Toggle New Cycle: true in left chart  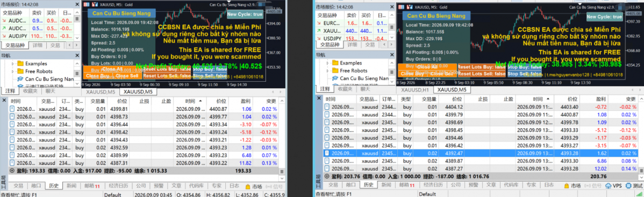click(245, 14)
